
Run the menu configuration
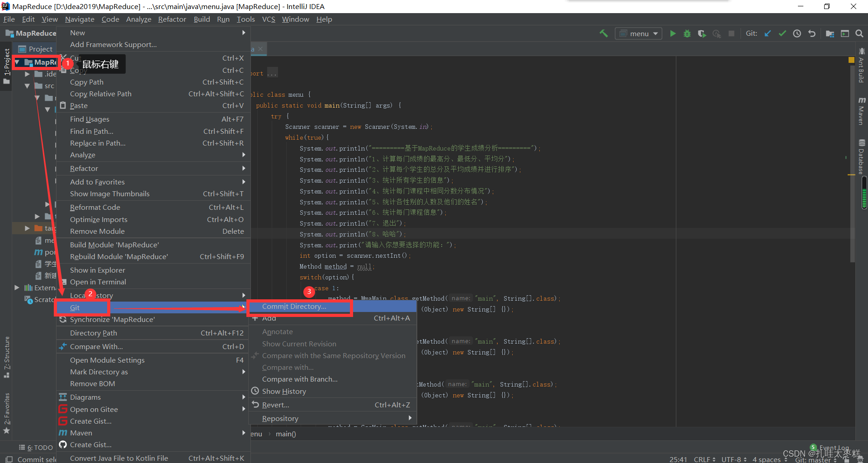coord(673,33)
